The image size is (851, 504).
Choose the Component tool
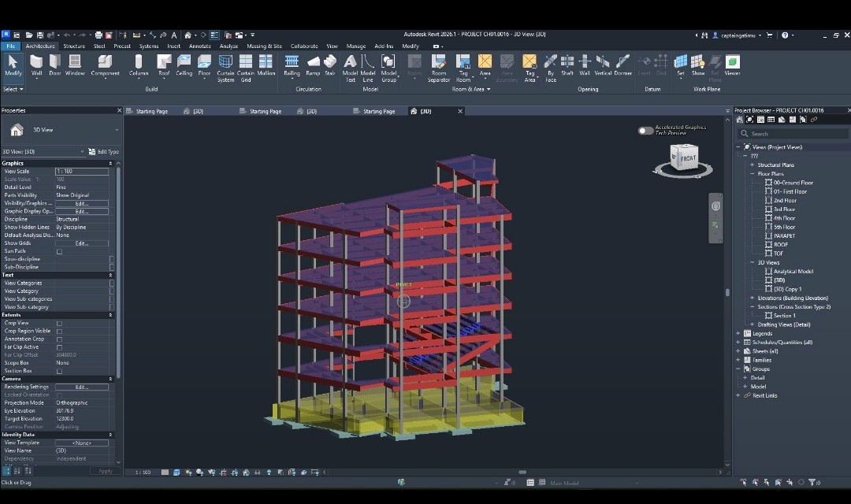(x=106, y=65)
